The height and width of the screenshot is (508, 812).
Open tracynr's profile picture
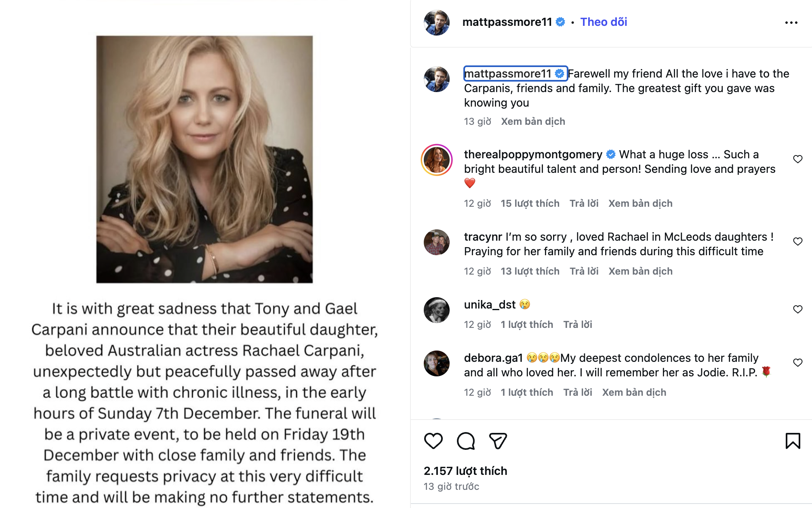click(x=437, y=242)
